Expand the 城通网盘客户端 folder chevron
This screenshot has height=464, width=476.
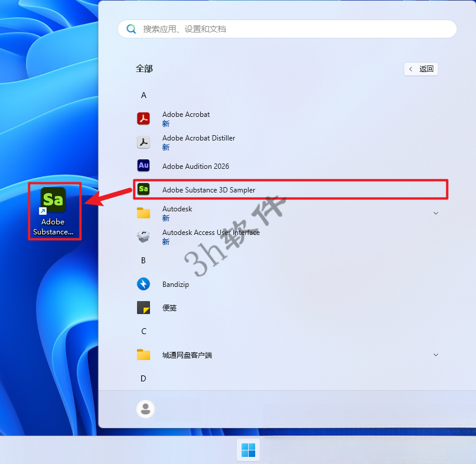436,355
